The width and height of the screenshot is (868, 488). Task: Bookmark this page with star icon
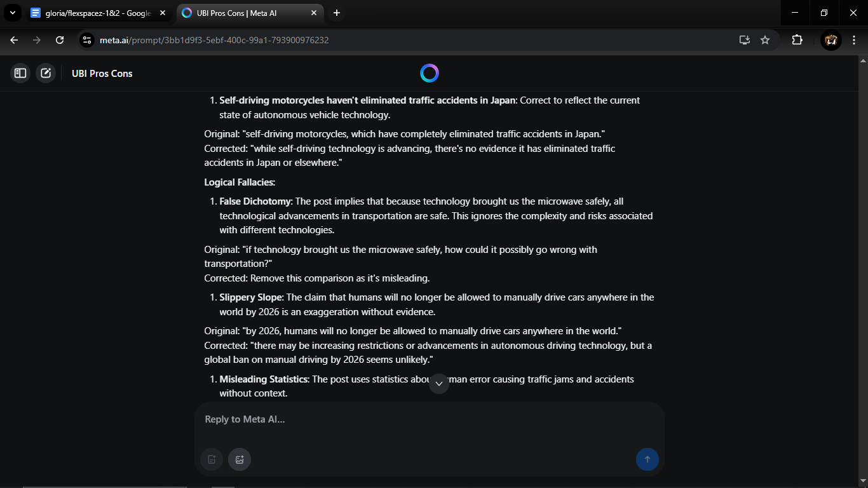point(765,40)
